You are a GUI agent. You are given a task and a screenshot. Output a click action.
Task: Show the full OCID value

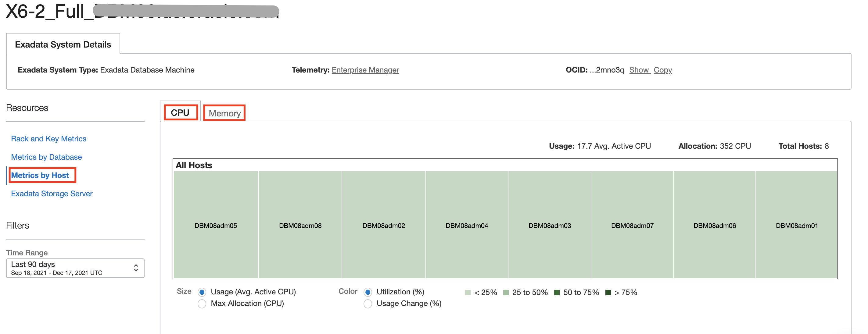pos(639,70)
